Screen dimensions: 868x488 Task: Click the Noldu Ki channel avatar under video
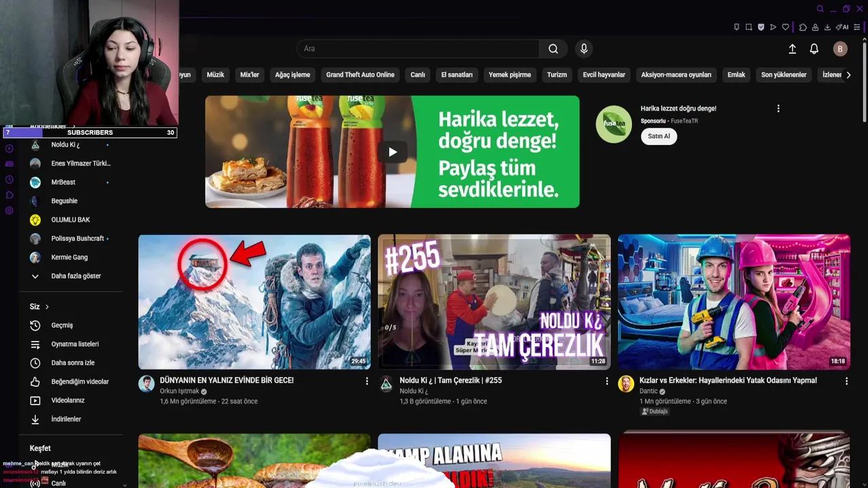point(387,384)
